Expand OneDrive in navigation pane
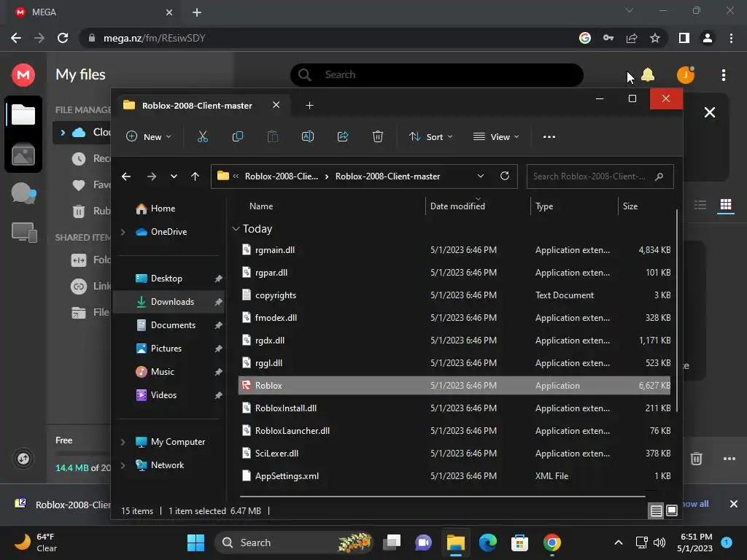The image size is (747, 560). [123, 232]
